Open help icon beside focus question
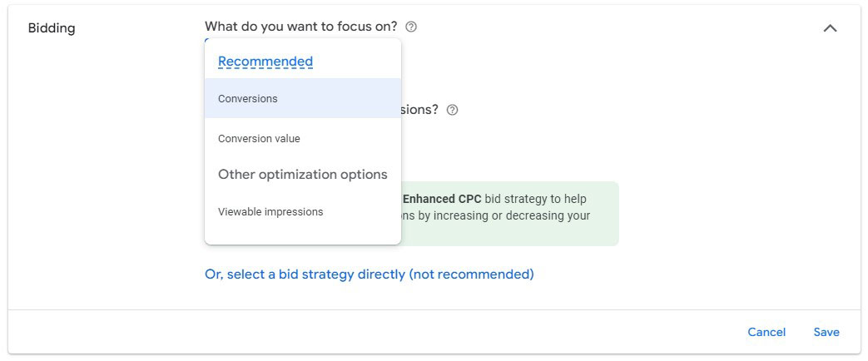The height and width of the screenshot is (361, 868). click(x=411, y=27)
